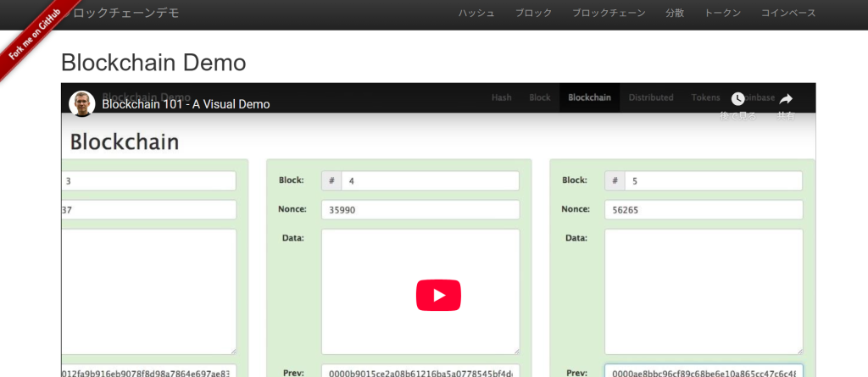868x377 pixels.
Task: Click the nonce field showing 56265
Action: point(703,209)
